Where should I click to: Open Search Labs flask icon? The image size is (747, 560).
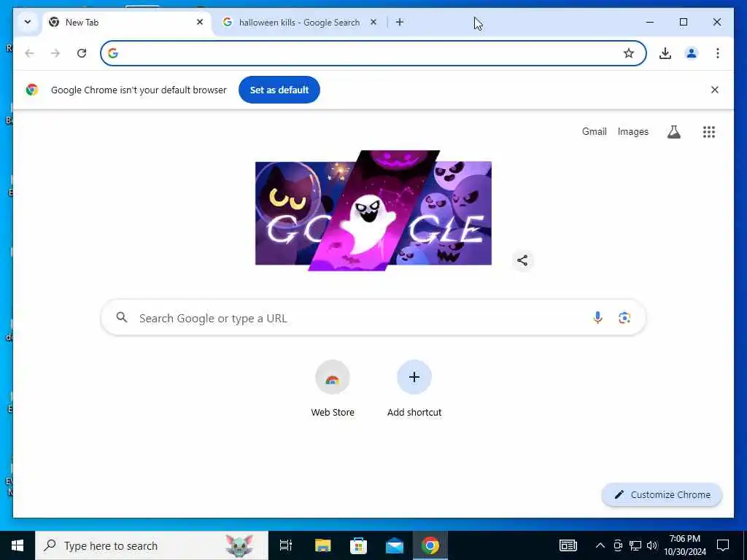pos(673,132)
